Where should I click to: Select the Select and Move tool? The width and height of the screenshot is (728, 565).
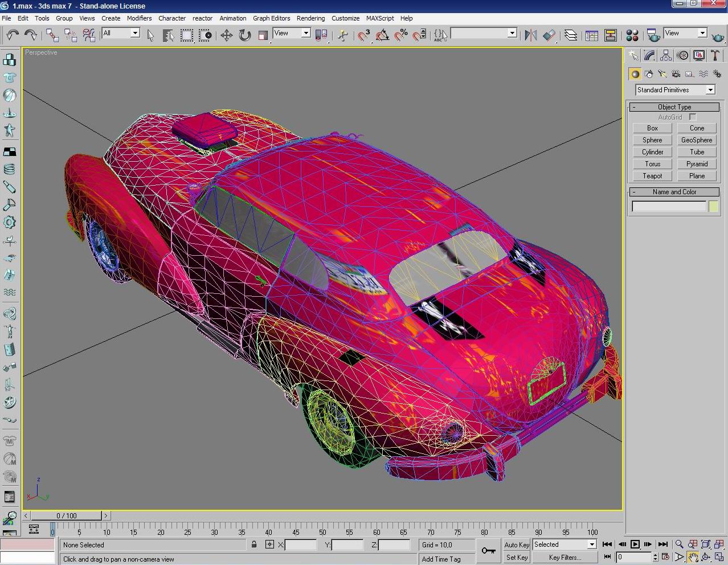click(227, 35)
